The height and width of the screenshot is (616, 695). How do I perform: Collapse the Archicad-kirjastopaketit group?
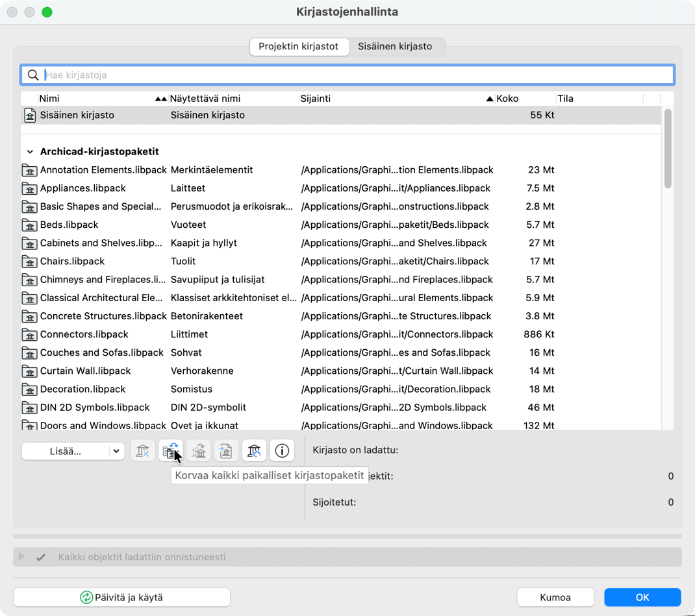(30, 152)
